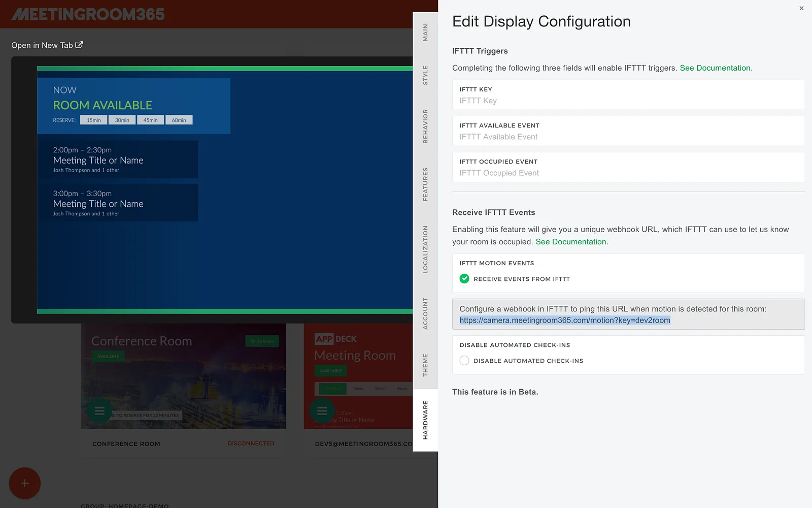Image resolution: width=812 pixels, height=508 pixels.
Task: Open See Documentation link under Receive IFTTT Events
Action: tap(571, 242)
